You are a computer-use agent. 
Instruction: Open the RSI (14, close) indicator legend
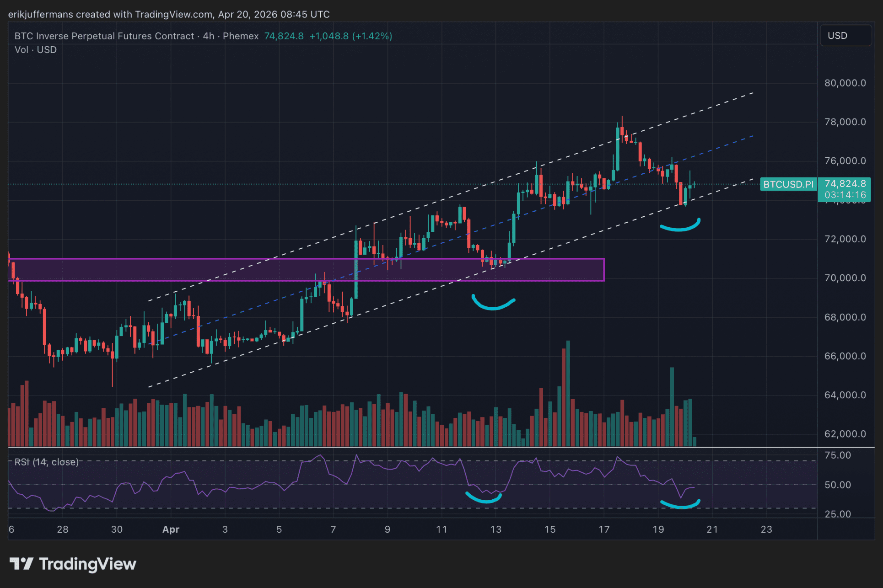[x=47, y=462]
